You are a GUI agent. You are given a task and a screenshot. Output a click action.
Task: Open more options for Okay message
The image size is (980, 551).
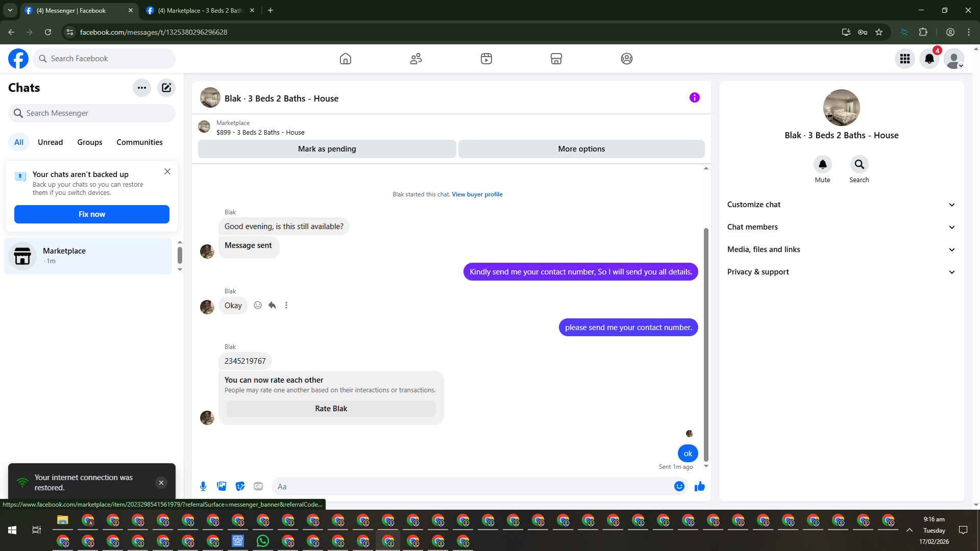coord(286,305)
